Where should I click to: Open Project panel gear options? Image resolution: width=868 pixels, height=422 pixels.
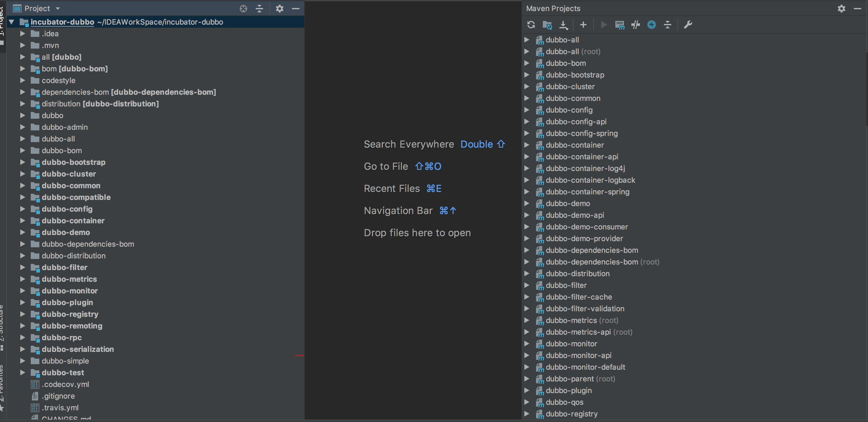click(279, 8)
